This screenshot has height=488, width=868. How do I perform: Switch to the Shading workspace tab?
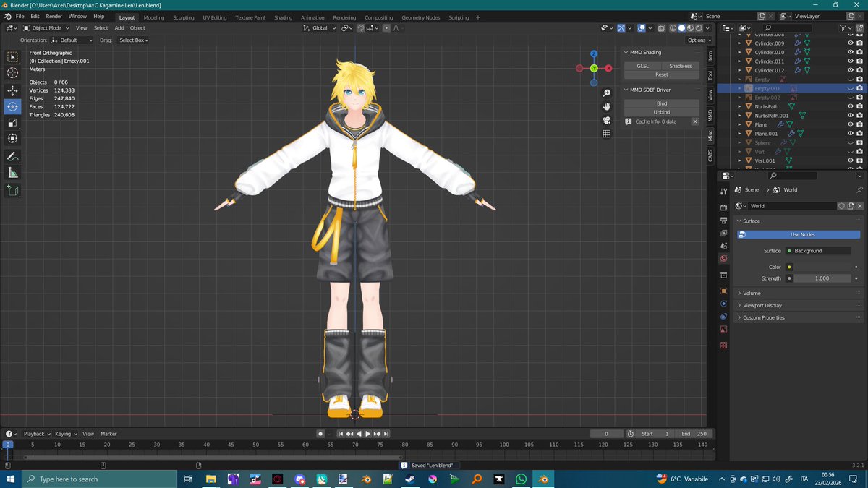pyautogui.click(x=283, y=17)
